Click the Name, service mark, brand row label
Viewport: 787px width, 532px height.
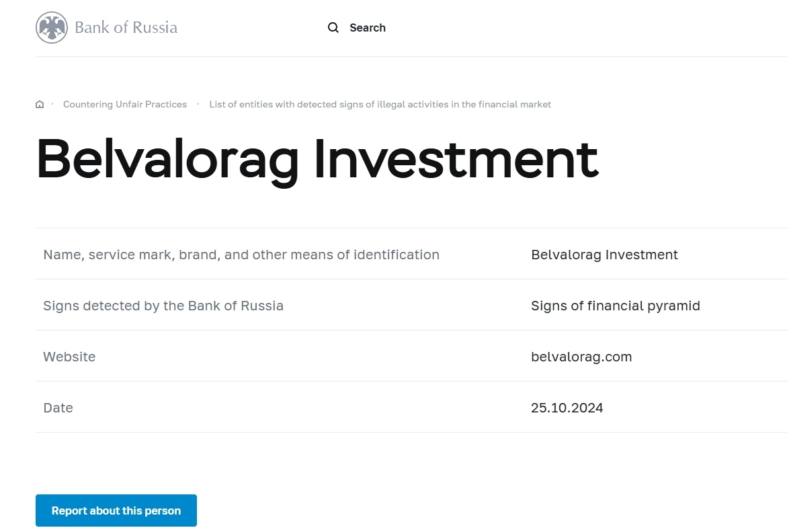pyautogui.click(x=241, y=255)
